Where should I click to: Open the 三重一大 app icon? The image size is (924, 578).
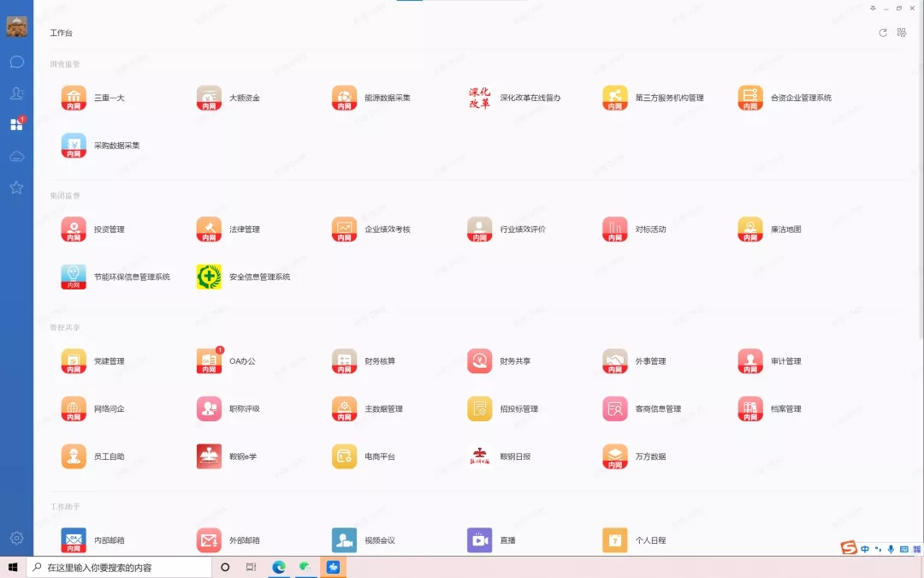coord(74,98)
